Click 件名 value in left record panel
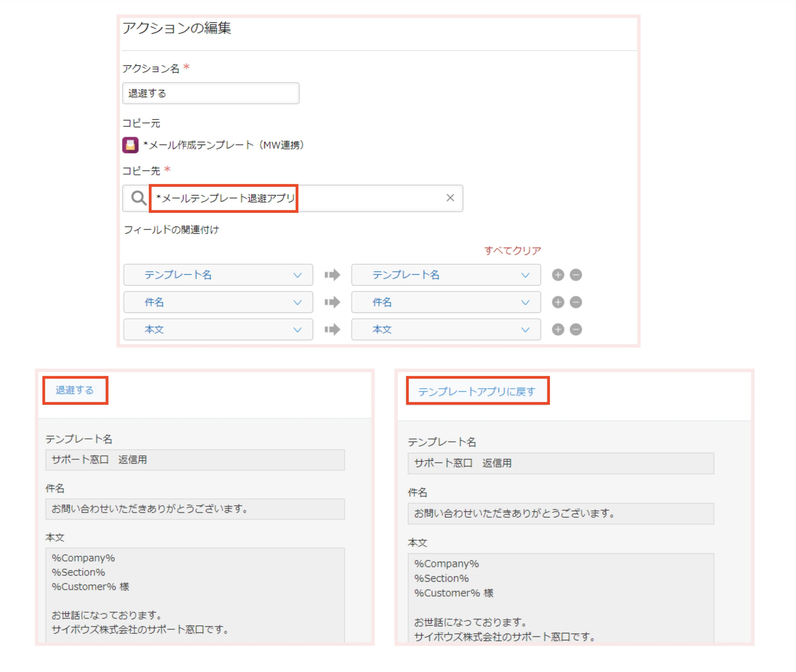The width and height of the screenshot is (796, 672). click(195, 509)
